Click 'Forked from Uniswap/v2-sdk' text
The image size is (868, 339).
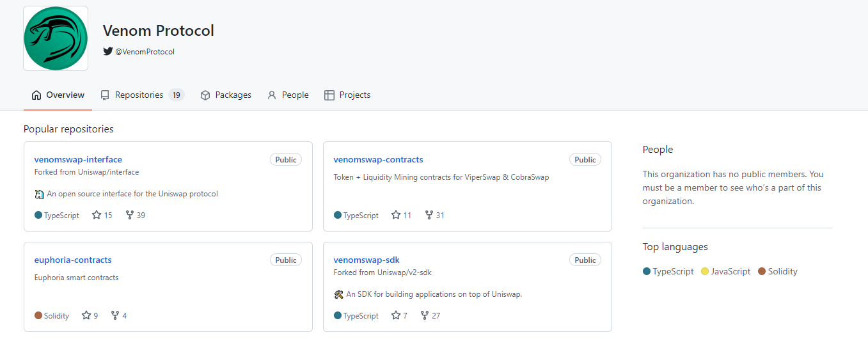point(383,272)
